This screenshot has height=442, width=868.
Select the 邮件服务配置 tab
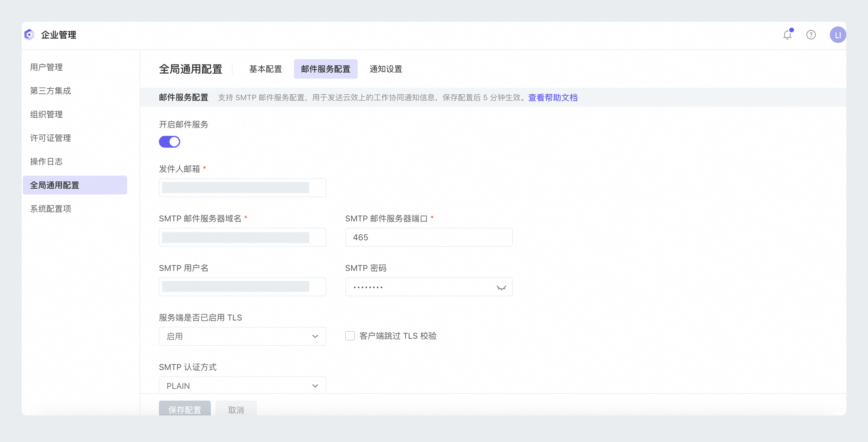pos(325,69)
